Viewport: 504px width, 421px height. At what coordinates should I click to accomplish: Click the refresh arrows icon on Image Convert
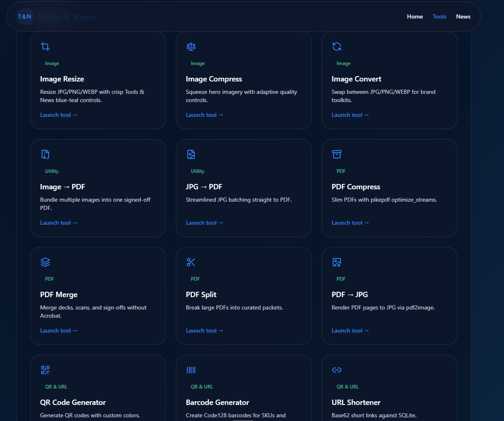coord(337,47)
